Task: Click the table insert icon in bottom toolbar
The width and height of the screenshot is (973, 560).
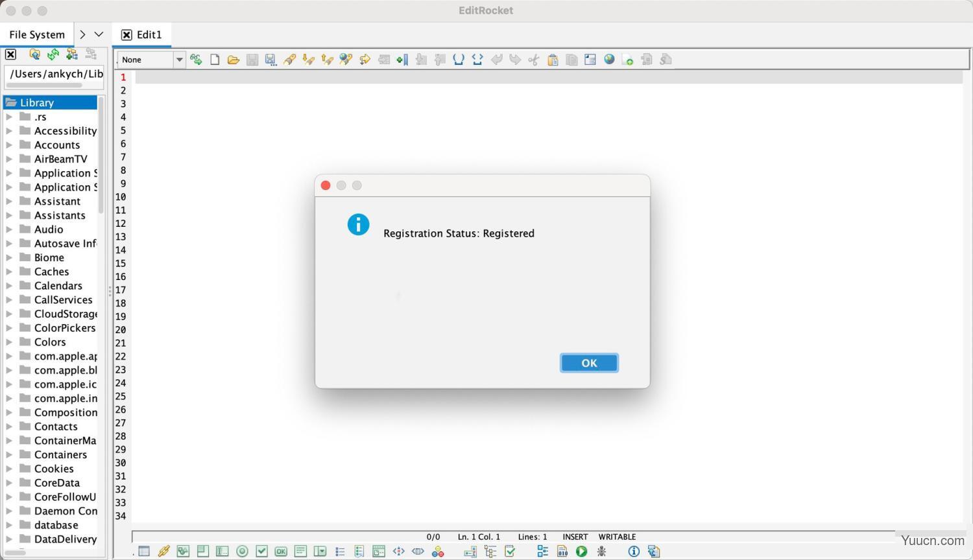Action: pos(144,552)
